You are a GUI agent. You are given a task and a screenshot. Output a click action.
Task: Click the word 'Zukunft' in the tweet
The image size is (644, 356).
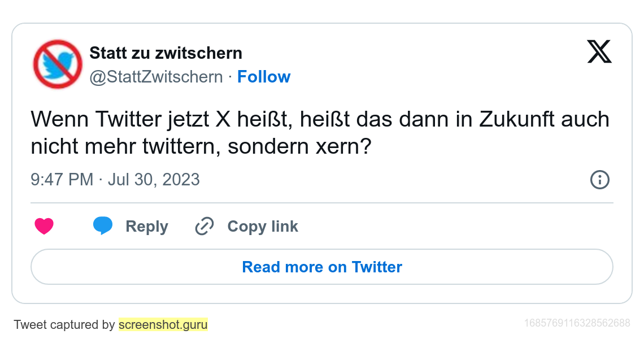tap(516, 119)
